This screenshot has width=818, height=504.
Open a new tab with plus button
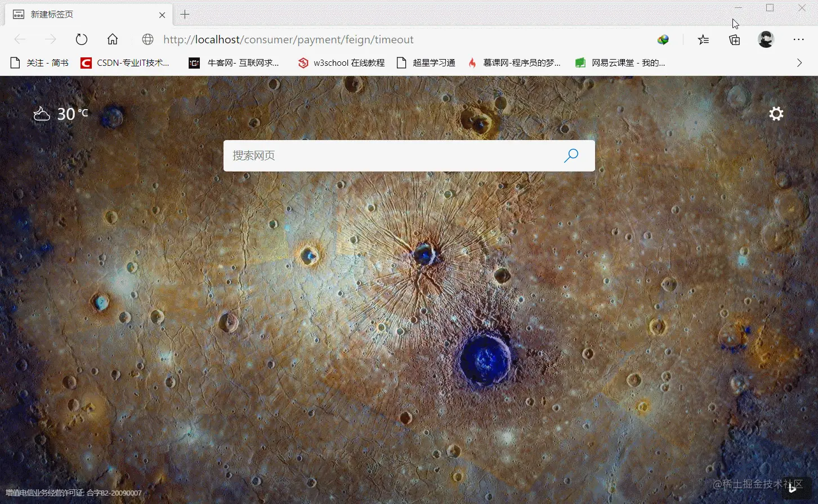click(x=185, y=15)
